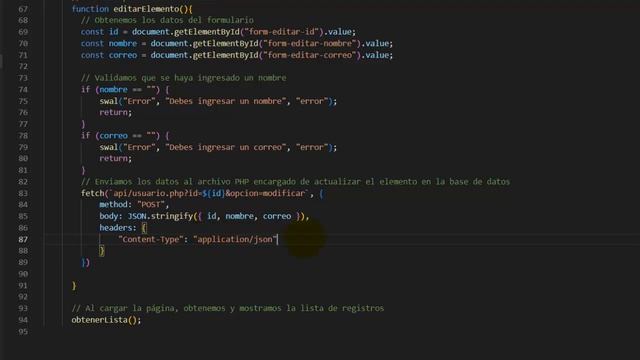
Task: Click the condition 'if (correo == "")'
Action: point(120,136)
